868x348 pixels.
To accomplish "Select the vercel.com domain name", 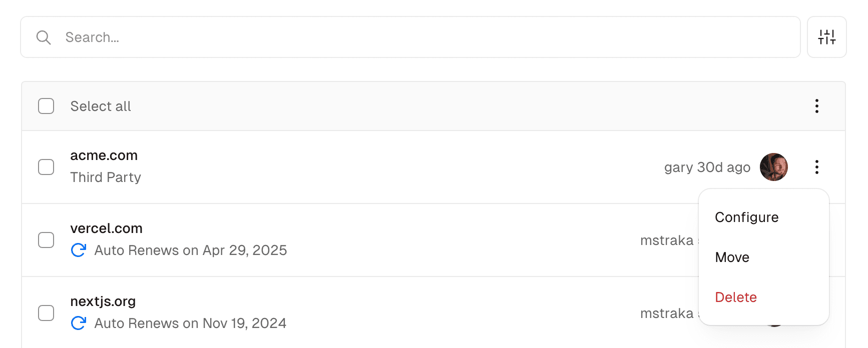I will point(106,228).
